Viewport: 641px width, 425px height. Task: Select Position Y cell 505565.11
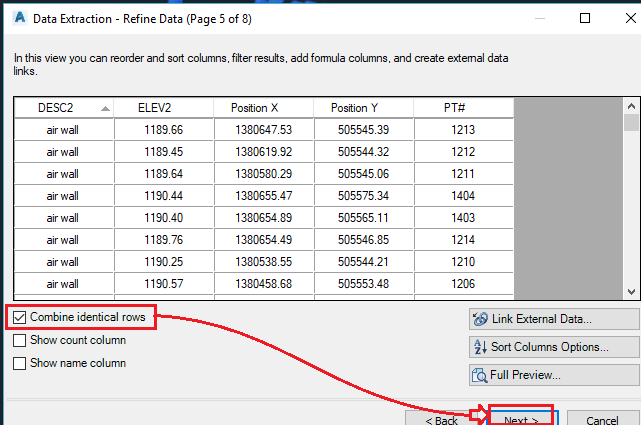pyautogui.click(x=363, y=218)
